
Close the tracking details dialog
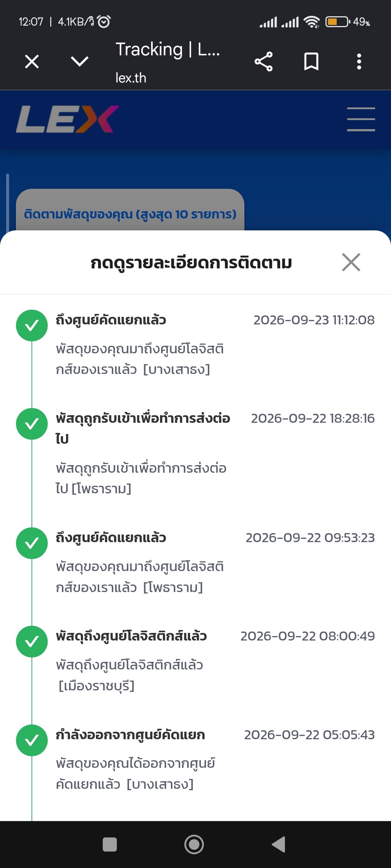351,262
